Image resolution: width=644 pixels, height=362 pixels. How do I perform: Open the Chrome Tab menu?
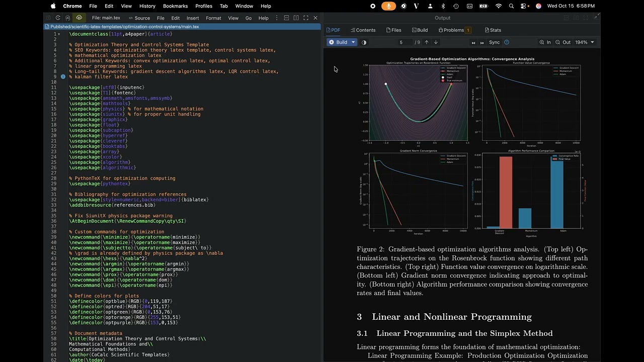(224, 6)
